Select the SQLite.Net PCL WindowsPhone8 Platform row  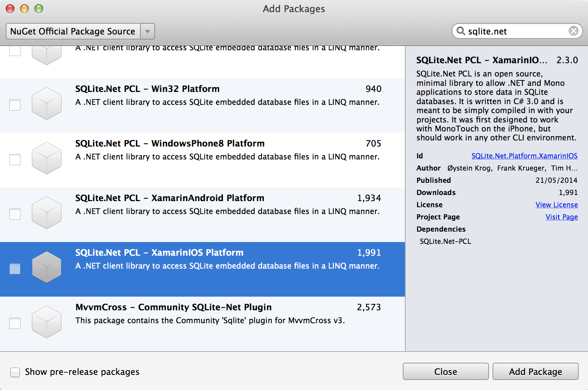[215, 160]
